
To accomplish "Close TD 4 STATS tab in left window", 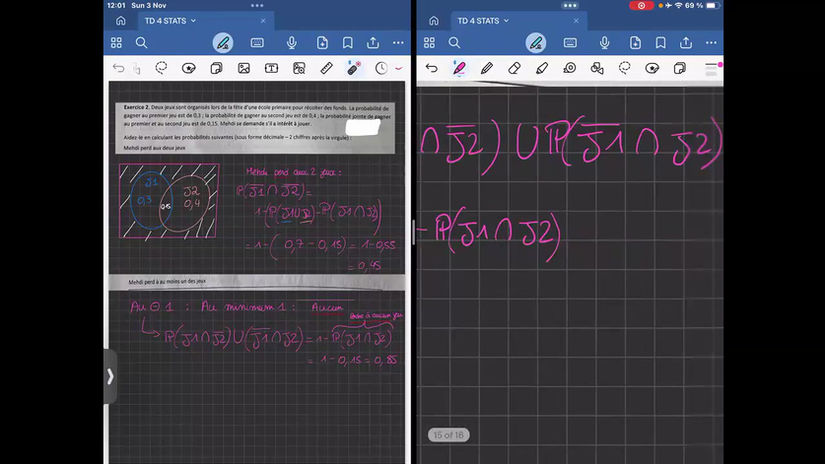I will (263, 21).
